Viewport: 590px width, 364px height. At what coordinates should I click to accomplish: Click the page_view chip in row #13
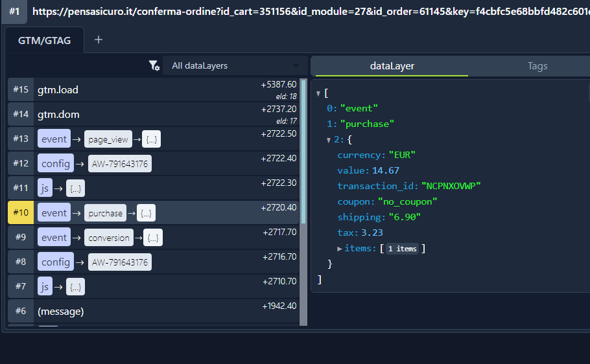(x=108, y=139)
